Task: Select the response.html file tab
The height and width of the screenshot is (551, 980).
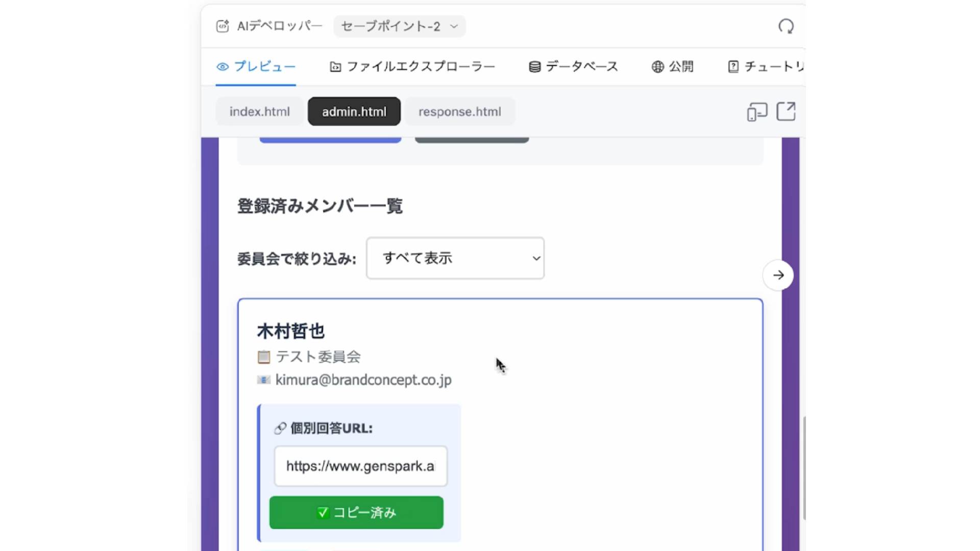Action: 459,112
